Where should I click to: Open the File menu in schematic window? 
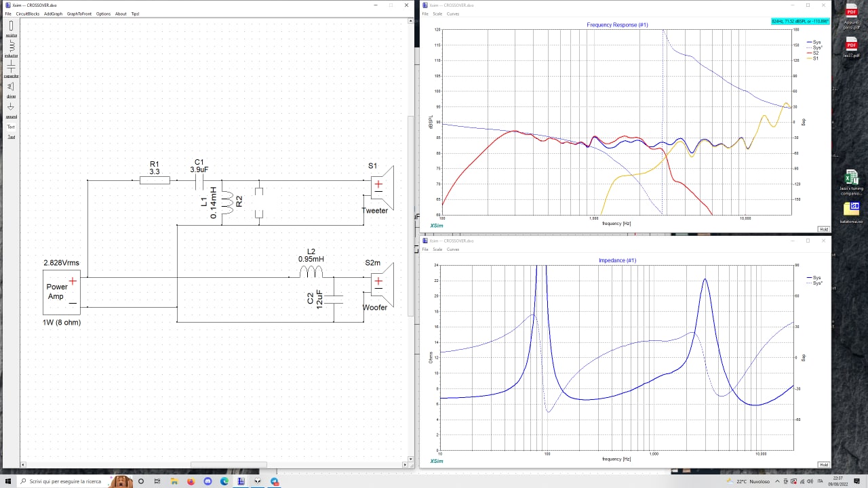click(8, 14)
